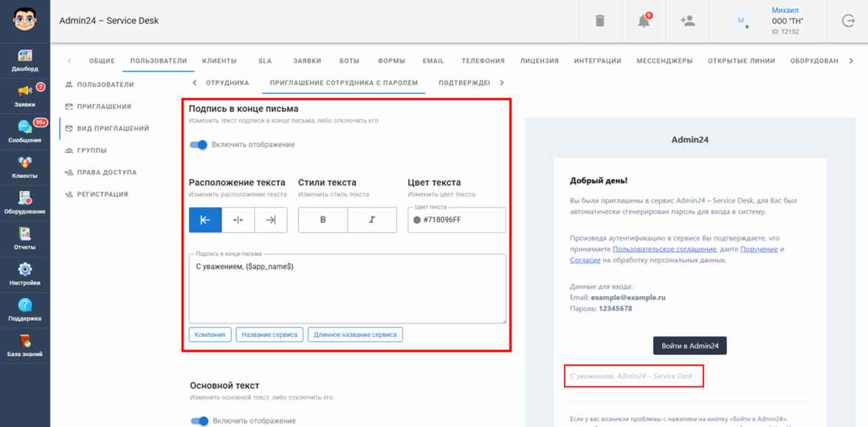Click the trash bin icon in header

click(x=599, y=21)
